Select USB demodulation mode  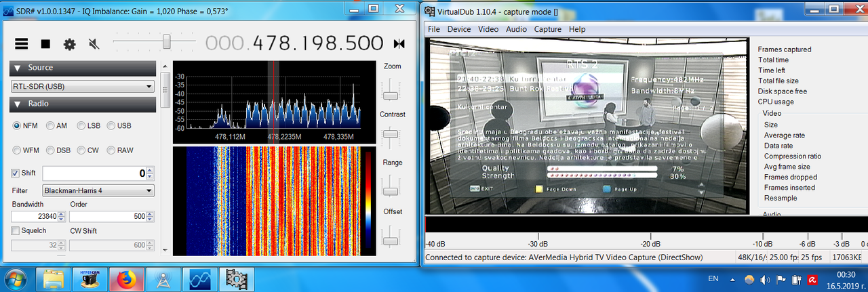pyautogui.click(x=118, y=125)
